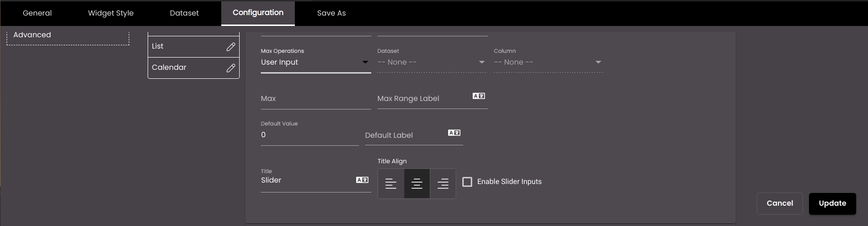Focus the Default Value field
This screenshot has height=226, width=868.
[309, 135]
